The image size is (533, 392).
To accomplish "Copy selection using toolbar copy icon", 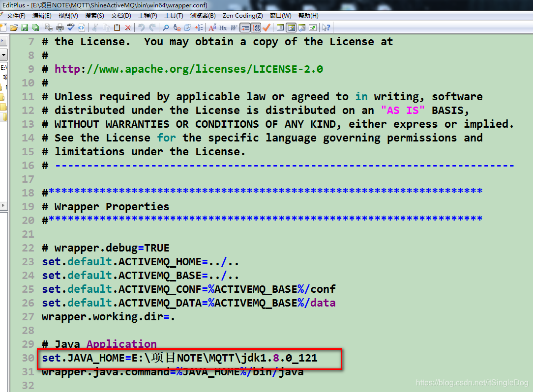I will point(106,28).
